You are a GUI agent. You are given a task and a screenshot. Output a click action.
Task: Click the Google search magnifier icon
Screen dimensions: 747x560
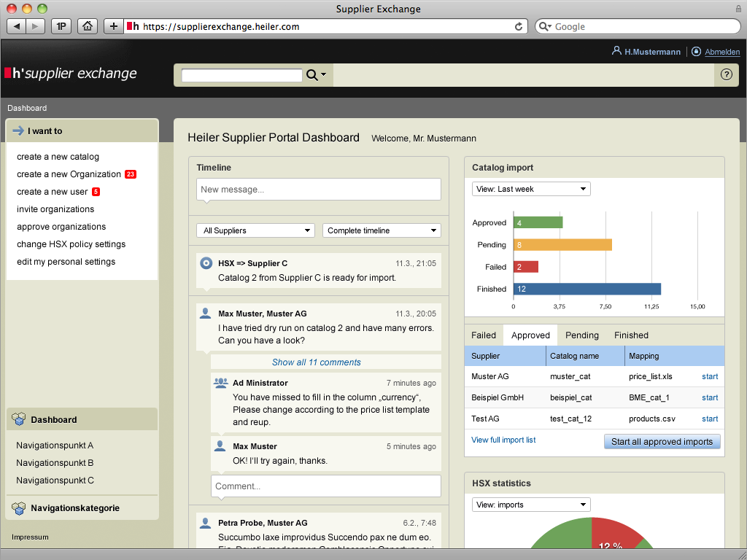tap(543, 26)
